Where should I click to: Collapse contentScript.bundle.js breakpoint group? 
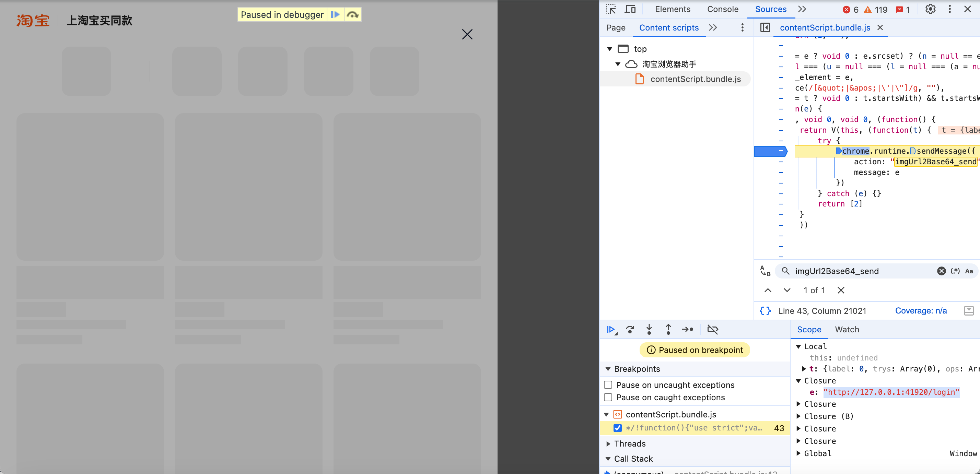tap(606, 414)
